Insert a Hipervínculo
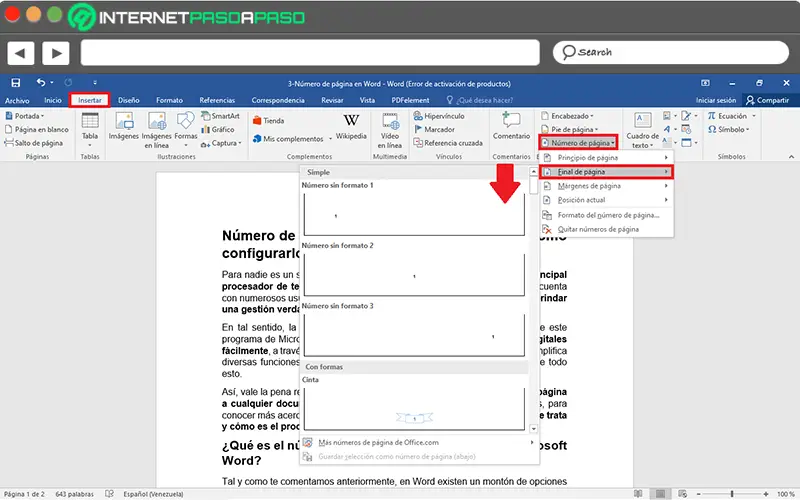This screenshot has width=800, height=500. tap(439, 116)
